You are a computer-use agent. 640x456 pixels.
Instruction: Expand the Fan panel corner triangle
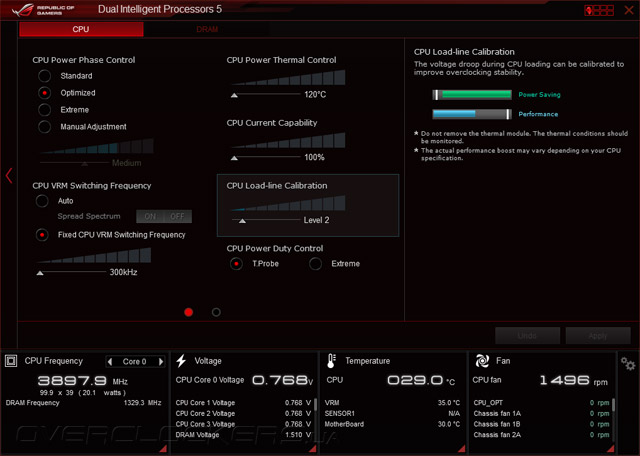(610, 449)
